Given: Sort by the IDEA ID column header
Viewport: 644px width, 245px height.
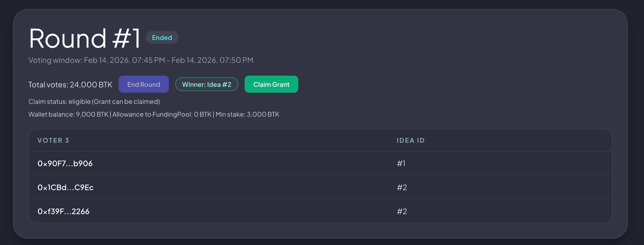Looking at the screenshot, I should (x=411, y=140).
